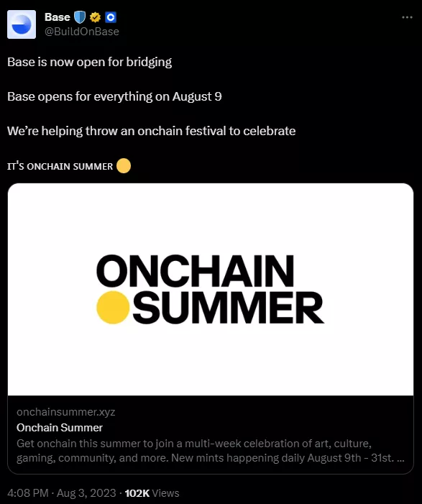This screenshot has width=422, height=504.
Task: Click the 4:08 PM Aug 3, 2023 timestamp
Action: [x=61, y=493]
